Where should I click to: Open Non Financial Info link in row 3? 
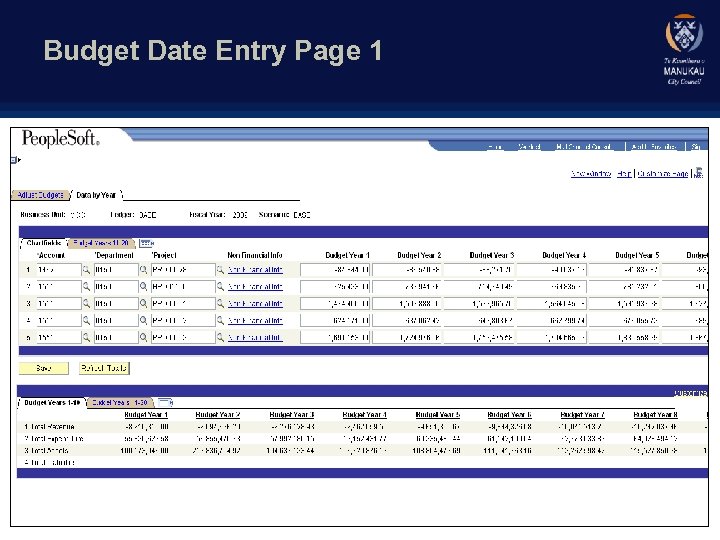tap(255, 304)
